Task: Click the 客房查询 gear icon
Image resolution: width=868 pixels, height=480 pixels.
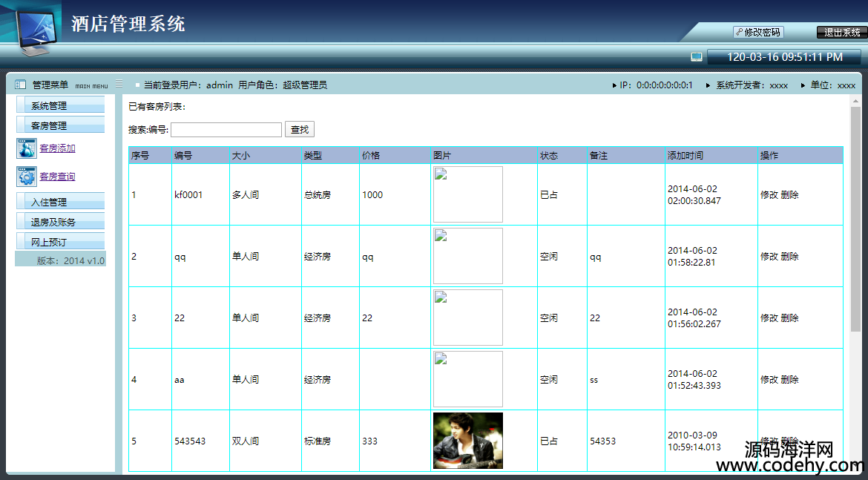Action: coord(27,177)
